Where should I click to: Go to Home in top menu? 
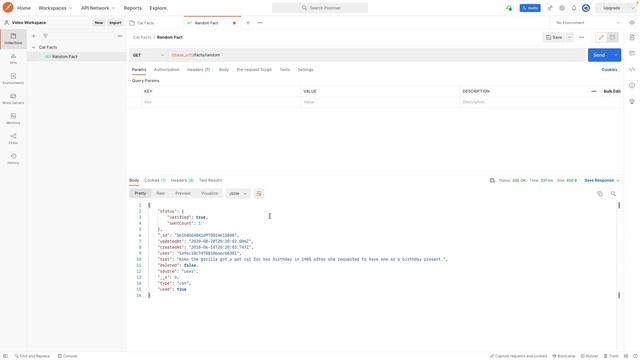pyautogui.click(x=24, y=8)
